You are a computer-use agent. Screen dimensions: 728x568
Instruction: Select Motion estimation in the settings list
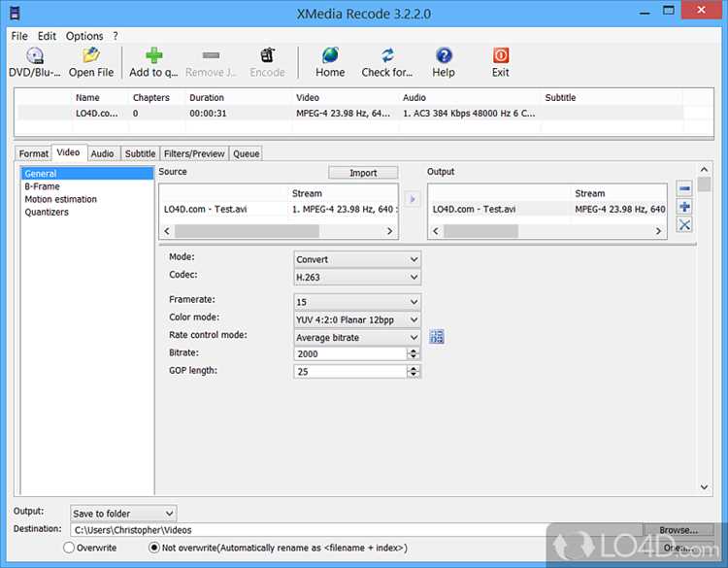pos(60,199)
